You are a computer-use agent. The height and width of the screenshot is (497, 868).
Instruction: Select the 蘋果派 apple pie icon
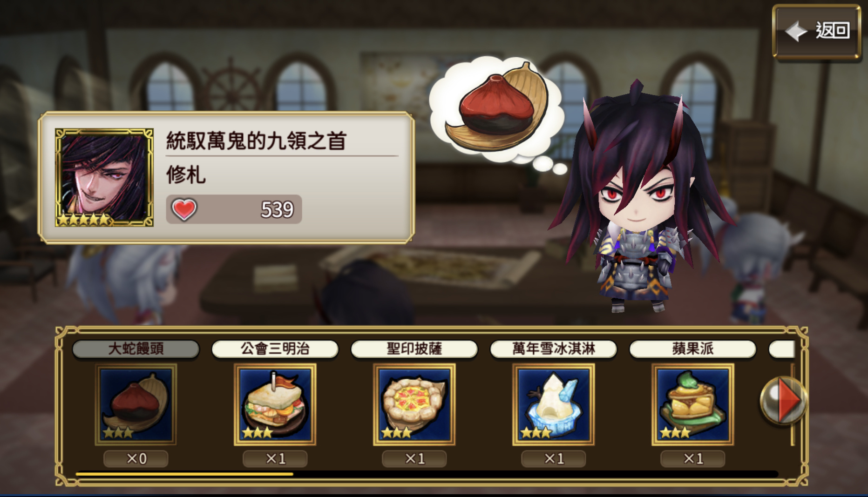[x=692, y=404]
